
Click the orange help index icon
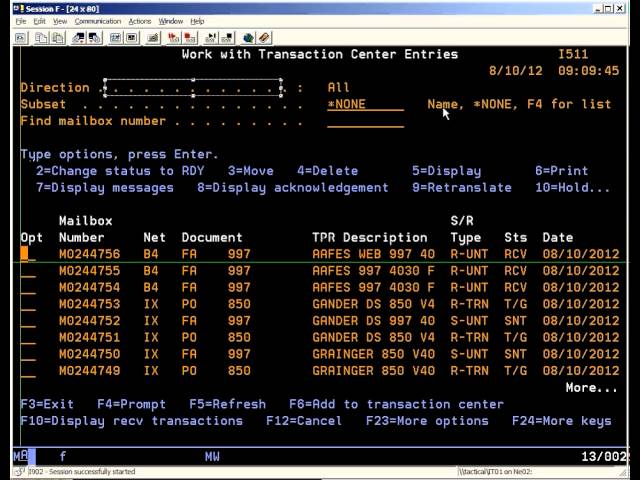[x=264, y=38]
